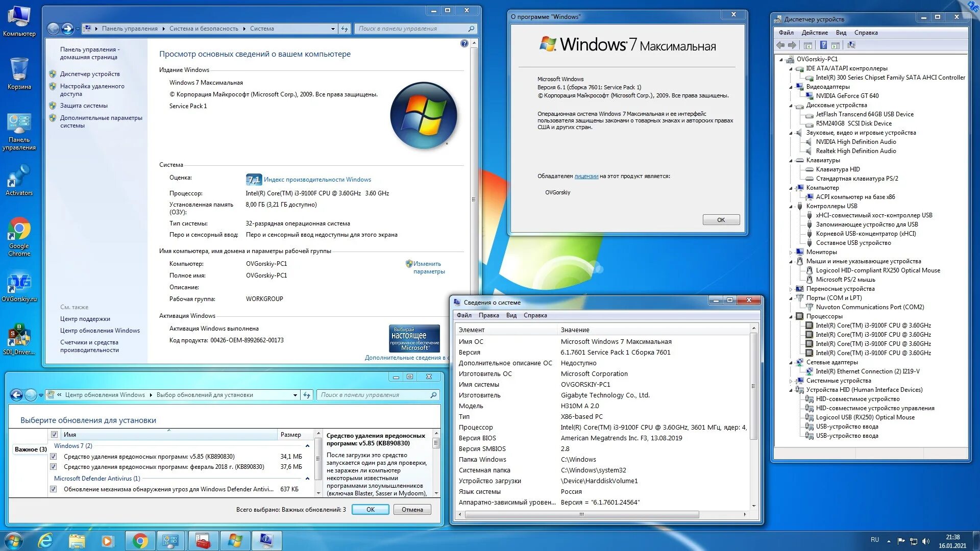Uncheck KB890830 v5.85 update checkbox
The height and width of the screenshot is (551, 980).
click(x=54, y=457)
